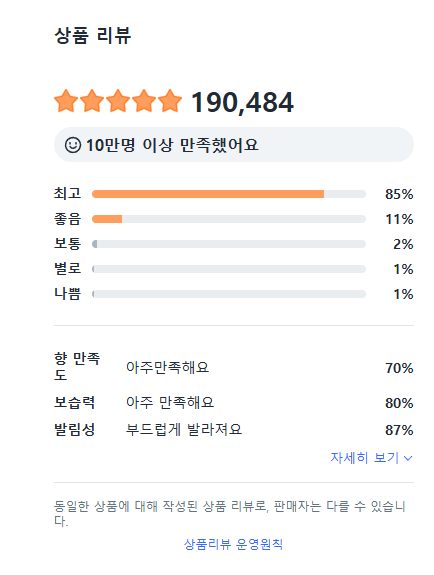Viewport: 434px width, 575px height.
Task: Expand details via 자세히 보기 link
Action: point(371,458)
